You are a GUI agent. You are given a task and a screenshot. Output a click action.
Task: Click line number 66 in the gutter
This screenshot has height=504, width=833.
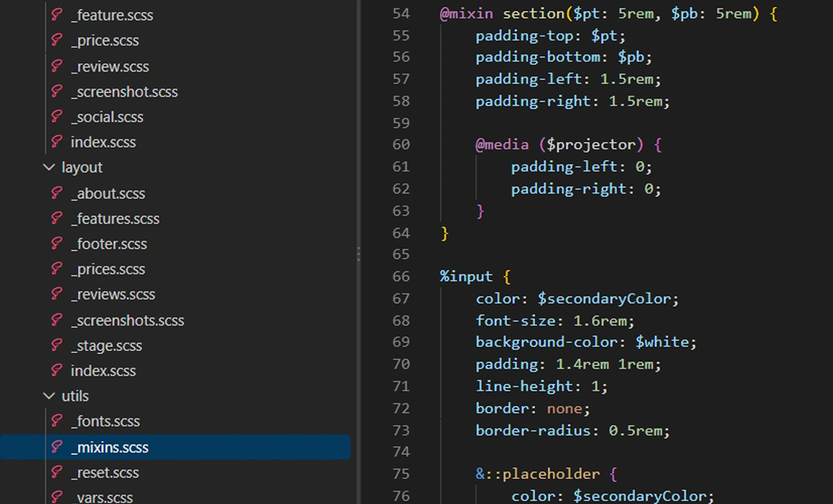(x=401, y=276)
